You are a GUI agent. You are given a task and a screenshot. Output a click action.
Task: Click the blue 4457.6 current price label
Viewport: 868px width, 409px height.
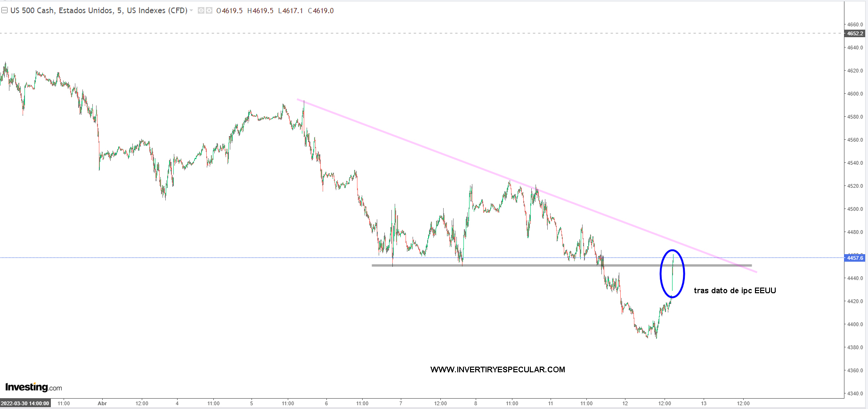tap(855, 258)
